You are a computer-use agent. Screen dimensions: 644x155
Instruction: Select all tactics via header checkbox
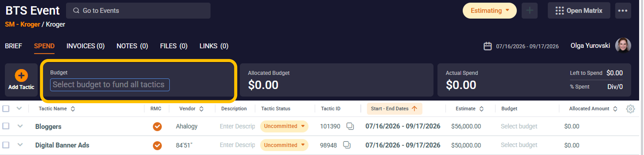pos(6,108)
